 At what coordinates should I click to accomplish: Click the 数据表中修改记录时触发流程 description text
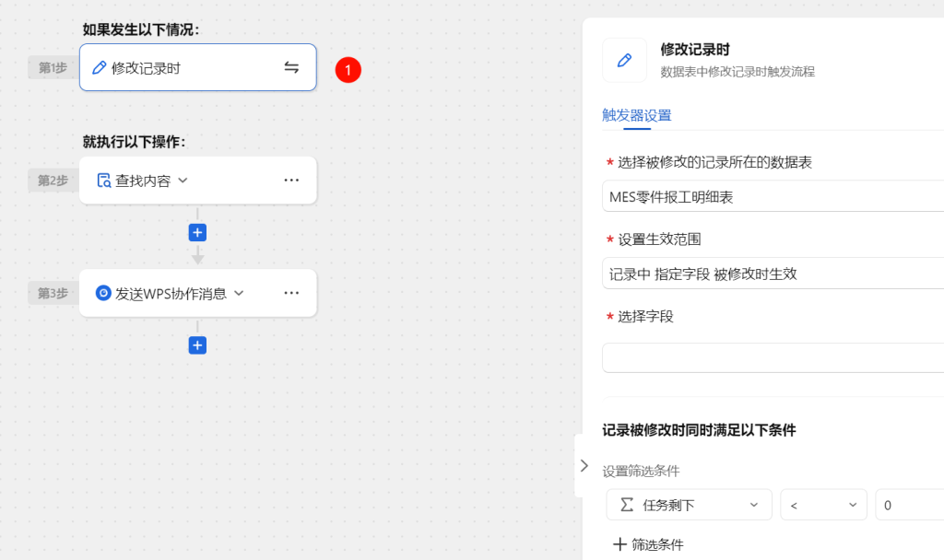pyautogui.click(x=737, y=72)
